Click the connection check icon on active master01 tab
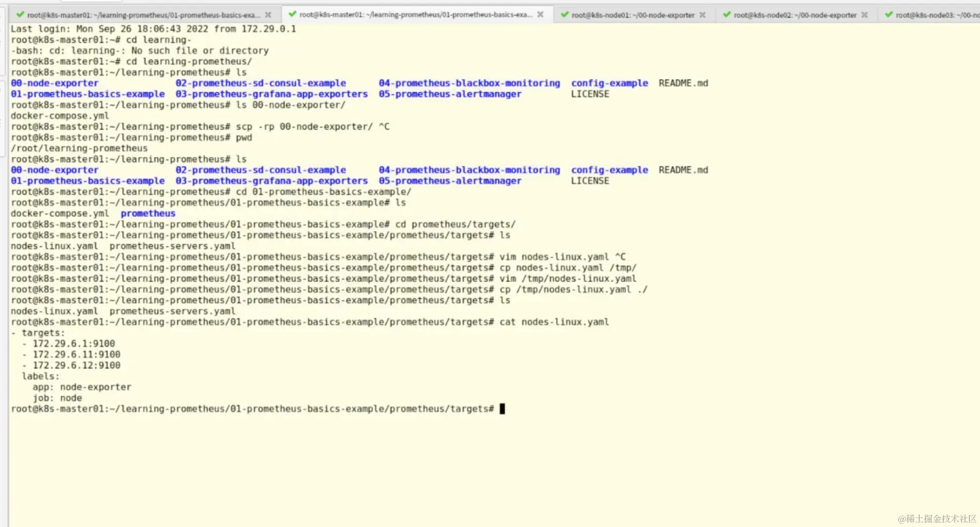 (x=292, y=14)
